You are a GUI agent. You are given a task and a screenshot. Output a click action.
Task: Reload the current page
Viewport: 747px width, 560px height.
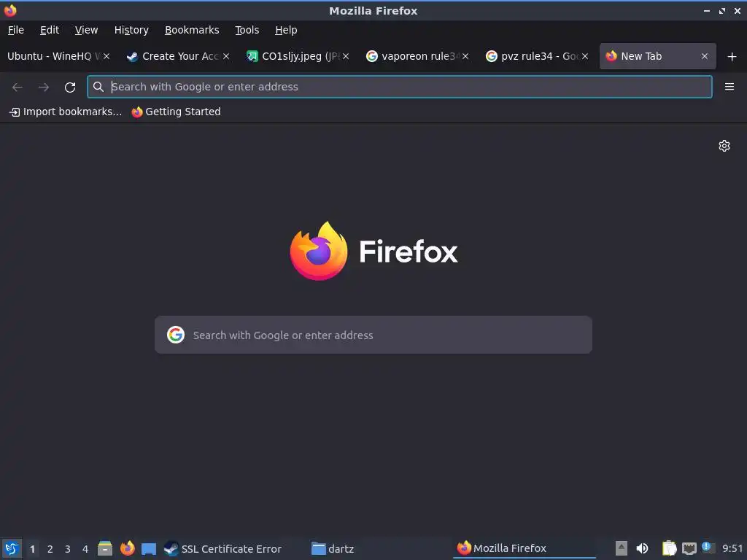tap(70, 87)
